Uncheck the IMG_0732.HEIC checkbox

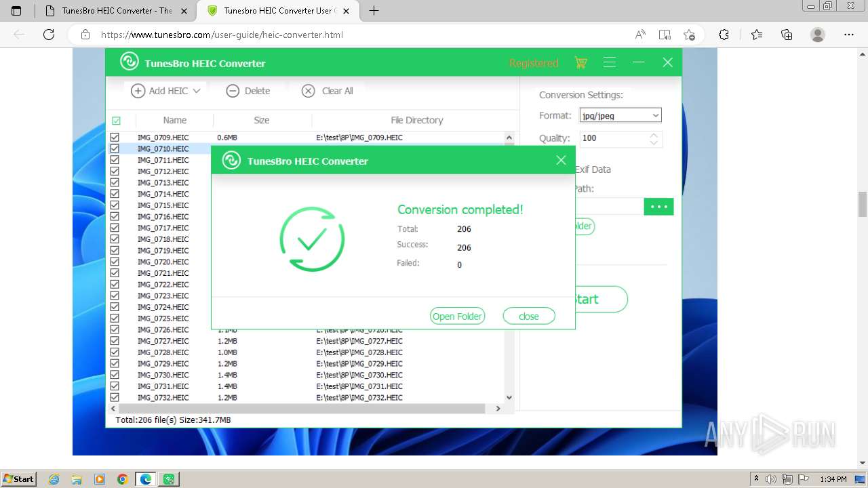coord(115,398)
